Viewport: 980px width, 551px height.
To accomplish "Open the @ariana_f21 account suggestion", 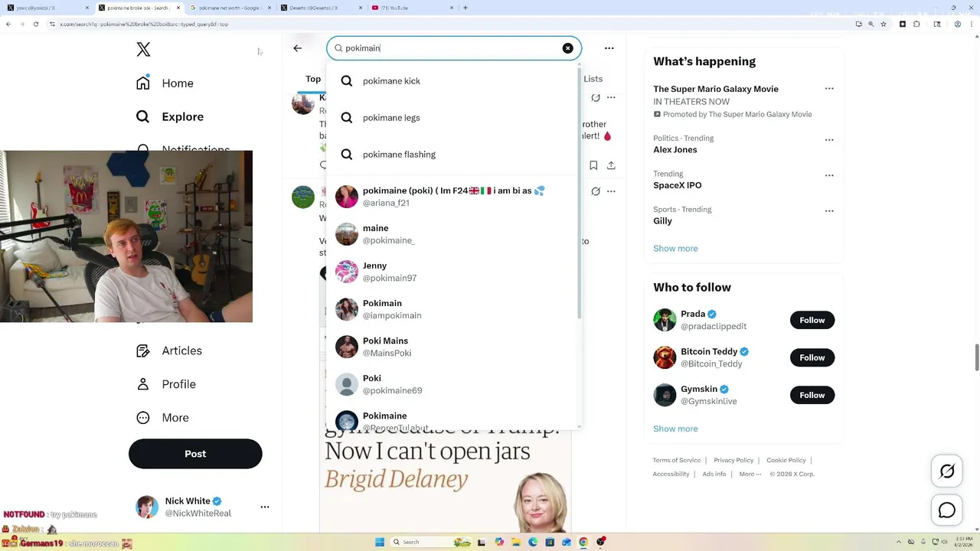I will (453, 197).
